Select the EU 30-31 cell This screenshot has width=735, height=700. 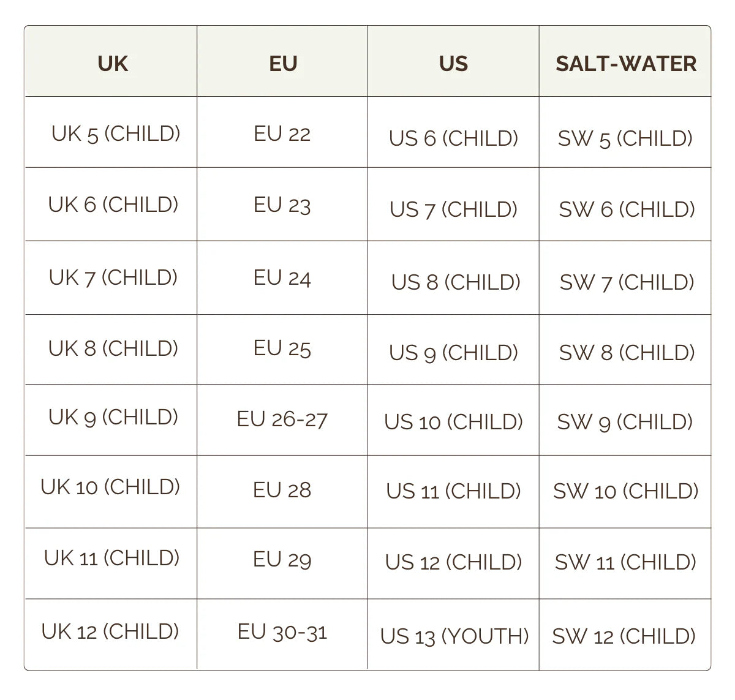pos(282,632)
